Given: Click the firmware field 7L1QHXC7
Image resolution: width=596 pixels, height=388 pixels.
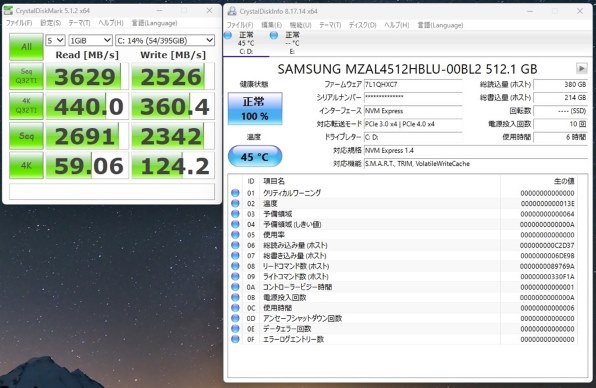Looking at the screenshot, I should (x=413, y=84).
